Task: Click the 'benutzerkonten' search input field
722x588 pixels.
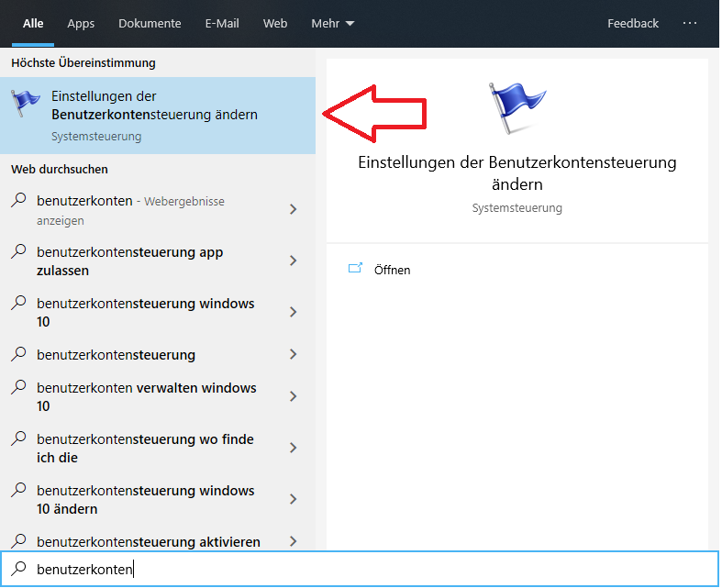Action: click(359, 569)
